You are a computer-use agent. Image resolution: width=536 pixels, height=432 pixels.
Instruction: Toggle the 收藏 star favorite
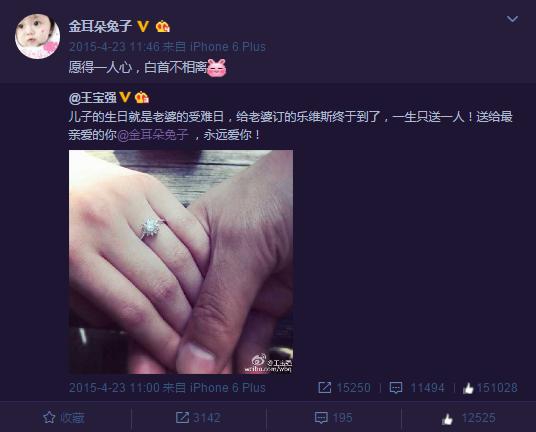(64, 418)
